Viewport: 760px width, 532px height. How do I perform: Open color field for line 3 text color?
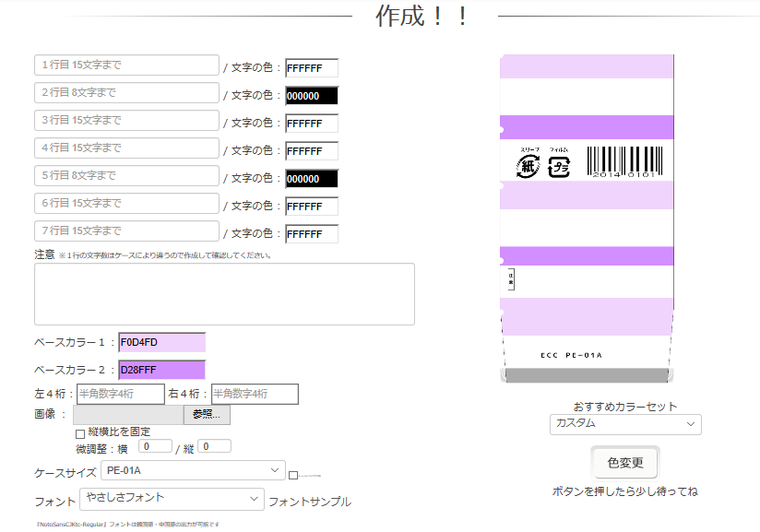point(312,123)
